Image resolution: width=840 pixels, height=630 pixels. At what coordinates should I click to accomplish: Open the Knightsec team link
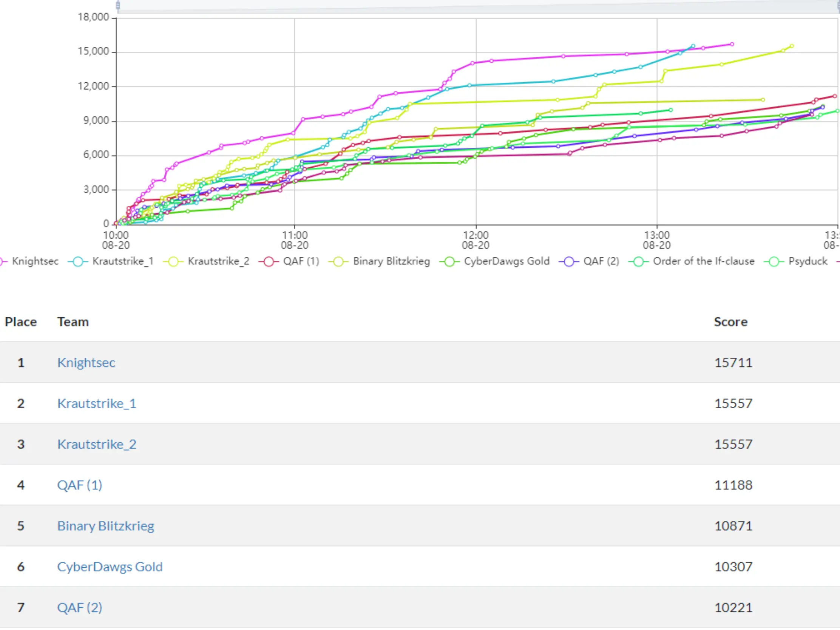point(86,363)
